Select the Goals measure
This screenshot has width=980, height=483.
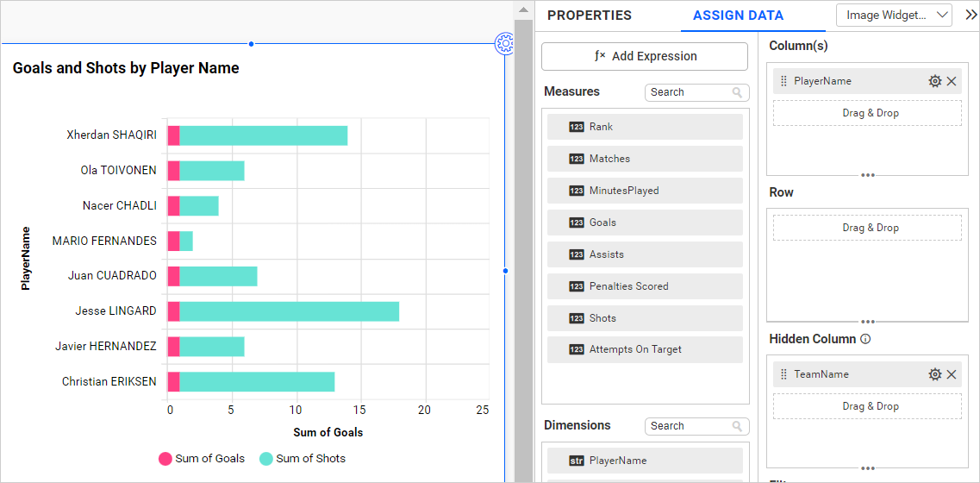pyautogui.click(x=645, y=223)
